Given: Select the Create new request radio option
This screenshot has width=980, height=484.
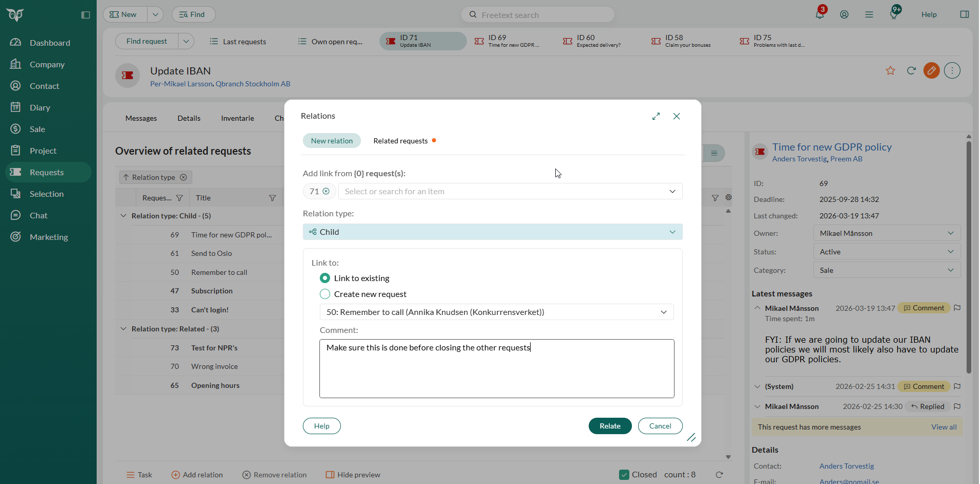Looking at the screenshot, I should tap(325, 294).
